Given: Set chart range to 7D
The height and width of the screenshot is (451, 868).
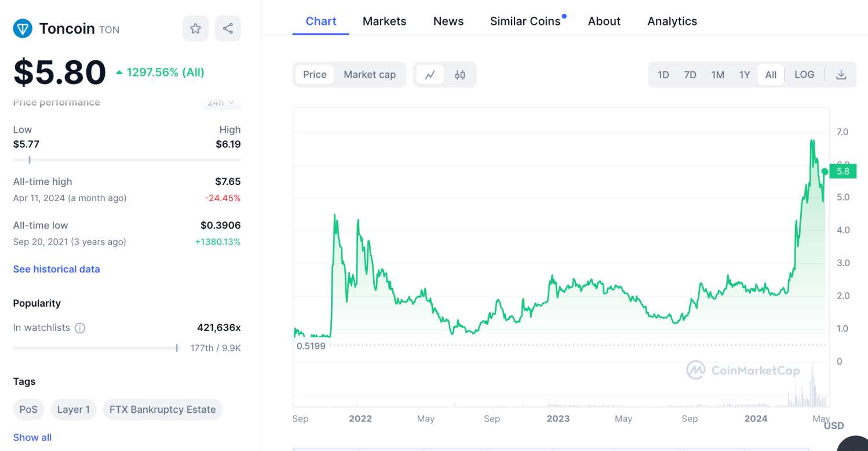Looking at the screenshot, I should coord(690,75).
